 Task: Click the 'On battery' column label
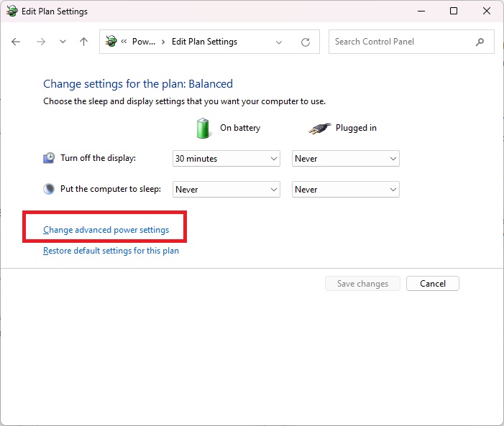tap(240, 128)
